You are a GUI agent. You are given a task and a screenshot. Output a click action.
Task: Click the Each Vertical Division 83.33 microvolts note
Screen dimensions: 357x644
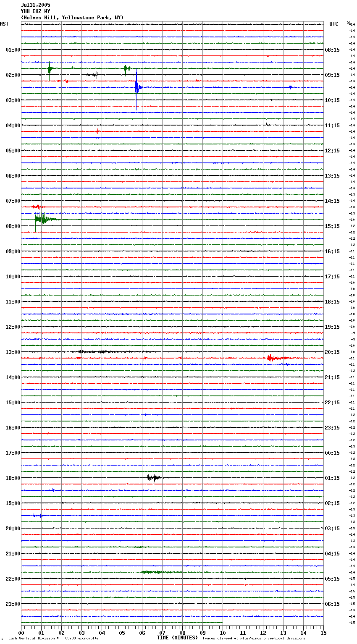pyautogui.click(x=53, y=639)
